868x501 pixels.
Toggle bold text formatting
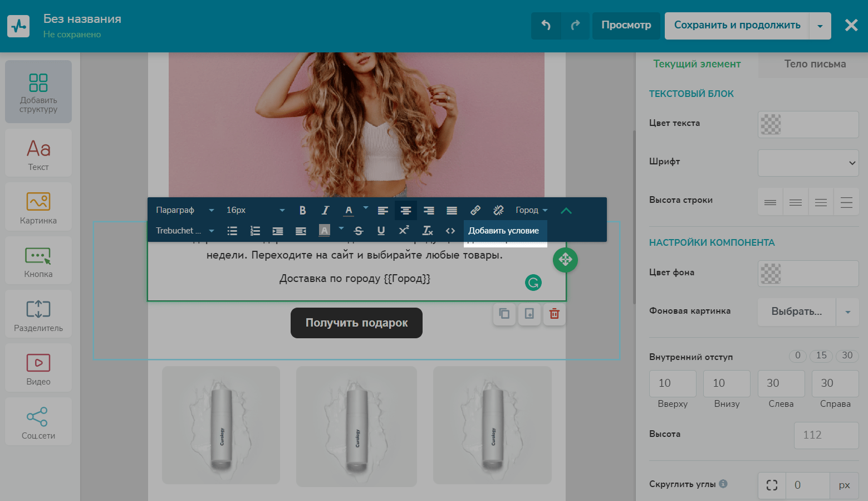click(302, 210)
